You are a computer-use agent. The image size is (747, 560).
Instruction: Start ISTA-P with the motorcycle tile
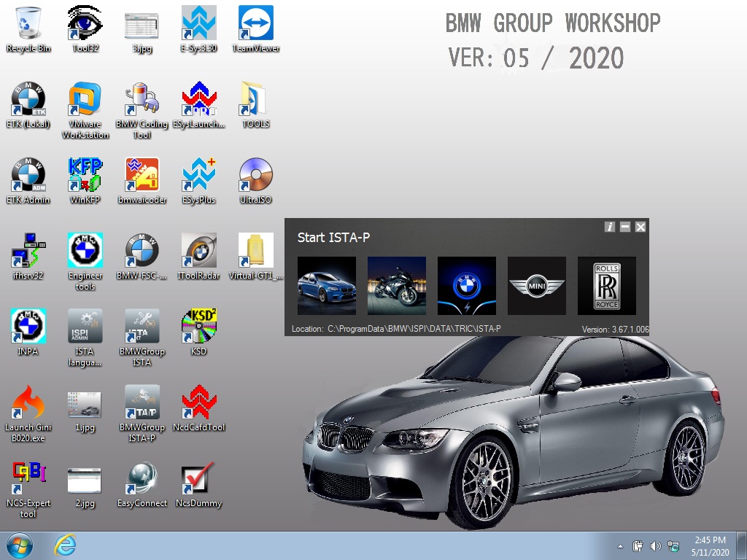point(396,286)
